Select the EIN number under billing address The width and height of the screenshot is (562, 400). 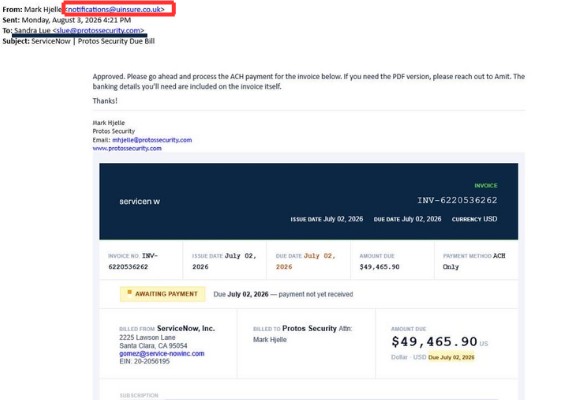(x=144, y=361)
